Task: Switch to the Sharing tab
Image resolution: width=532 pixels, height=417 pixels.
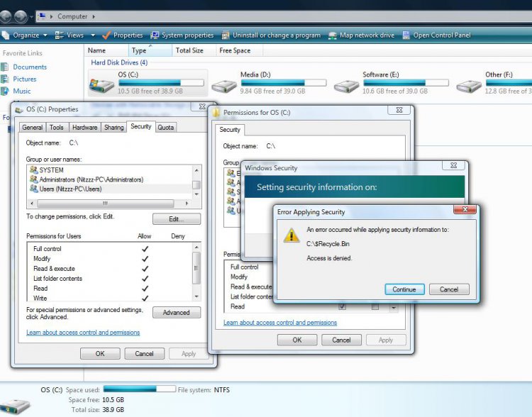Action: [x=113, y=127]
